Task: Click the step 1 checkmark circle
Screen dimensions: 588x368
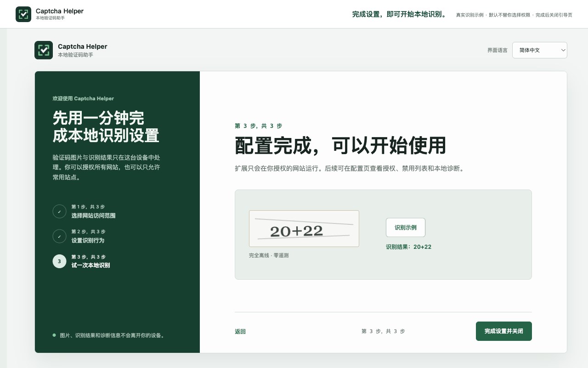Action: pyautogui.click(x=59, y=211)
